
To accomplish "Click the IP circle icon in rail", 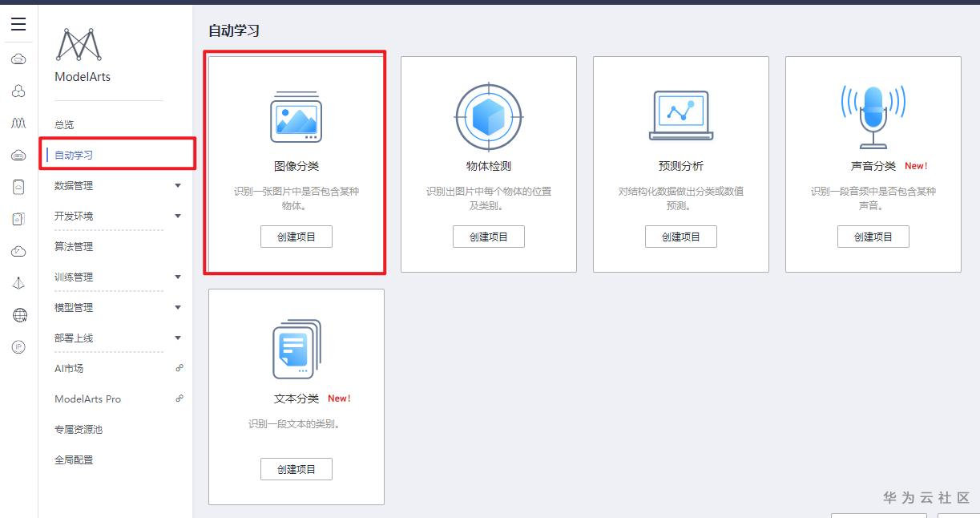I will point(18,347).
